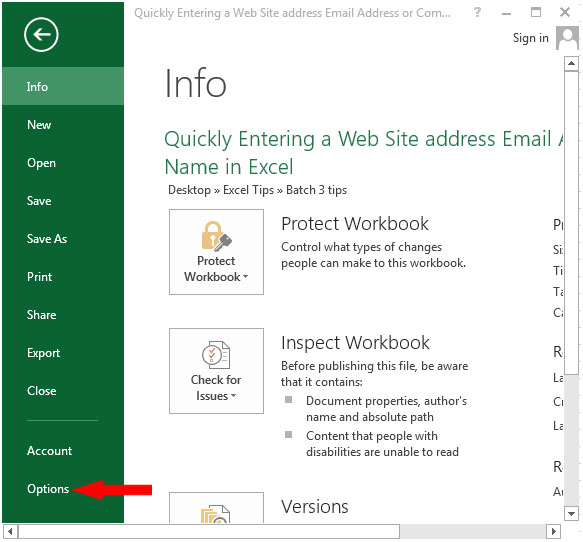Select the Save menu item
Image resolution: width=583 pixels, height=542 pixels.
tap(63, 201)
